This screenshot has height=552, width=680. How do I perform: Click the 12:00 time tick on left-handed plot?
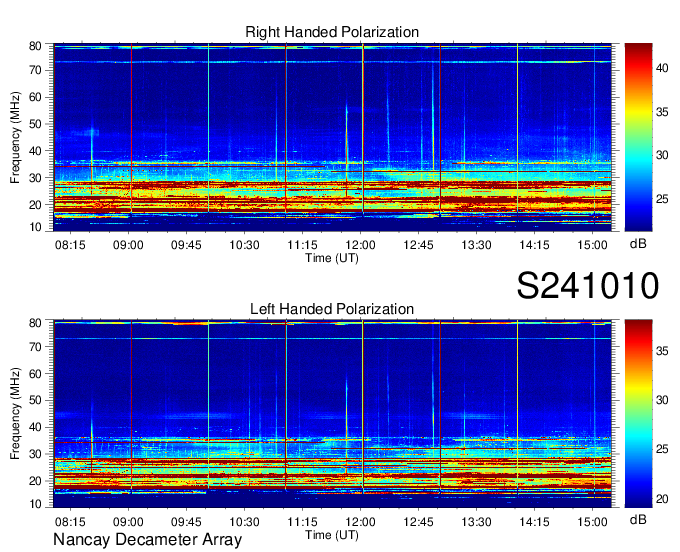pyautogui.click(x=360, y=522)
